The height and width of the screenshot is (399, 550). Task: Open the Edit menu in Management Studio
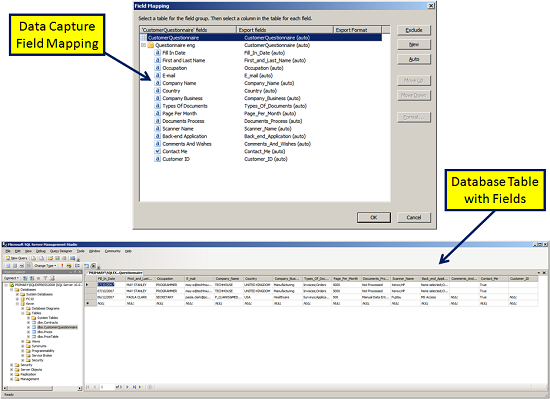18,251
